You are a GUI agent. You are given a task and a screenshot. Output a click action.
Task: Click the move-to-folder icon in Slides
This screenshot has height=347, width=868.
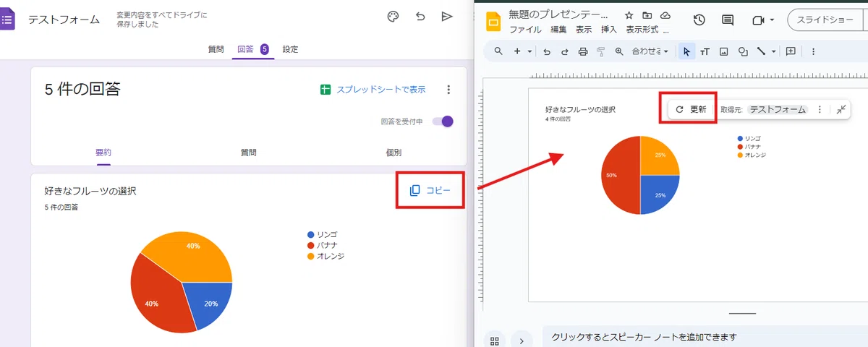pos(647,15)
